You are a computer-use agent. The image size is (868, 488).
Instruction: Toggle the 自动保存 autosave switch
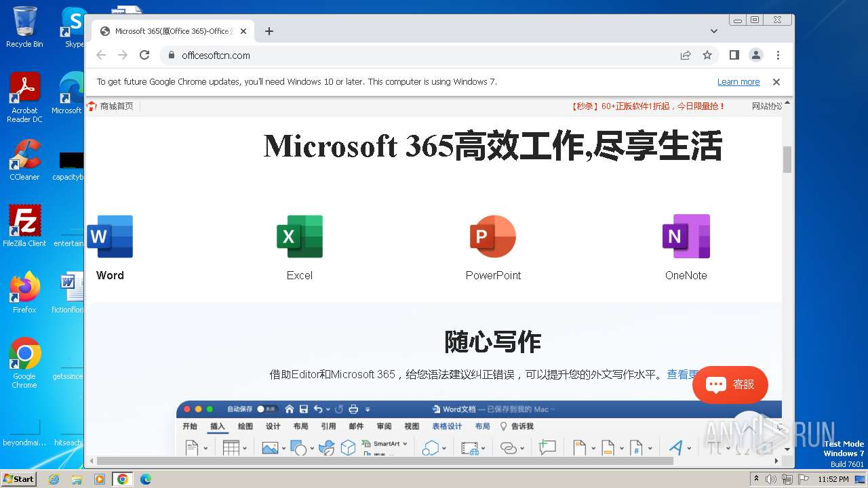[x=267, y=409]
